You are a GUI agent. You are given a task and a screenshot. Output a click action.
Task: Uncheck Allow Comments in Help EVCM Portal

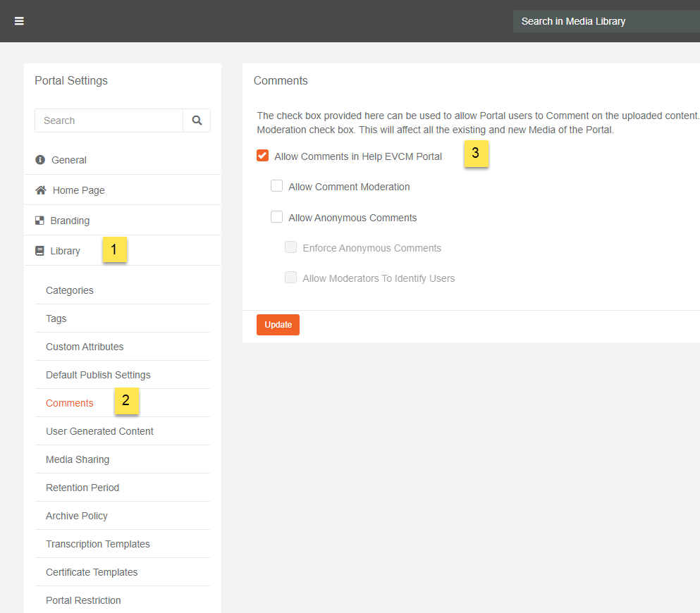coord(262,155)
